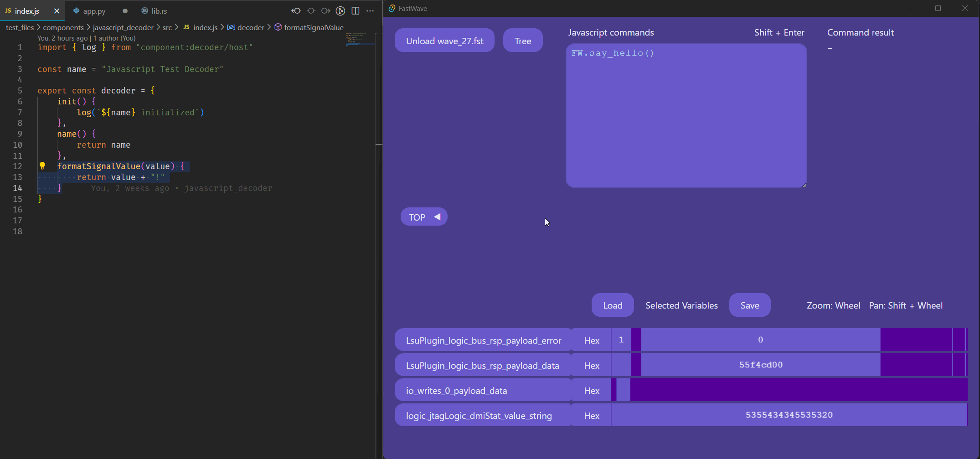Image resolution: width=980 pixels, height=459 pixels.
Task: Select io_writes_0_payload_data variable name
Action: point(483,390)
